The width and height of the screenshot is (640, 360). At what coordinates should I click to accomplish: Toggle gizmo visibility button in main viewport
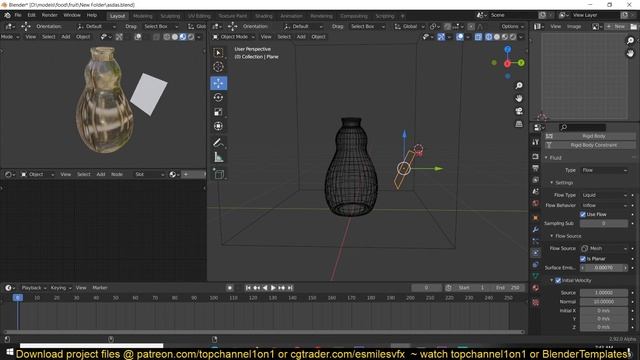click(441, 37)
